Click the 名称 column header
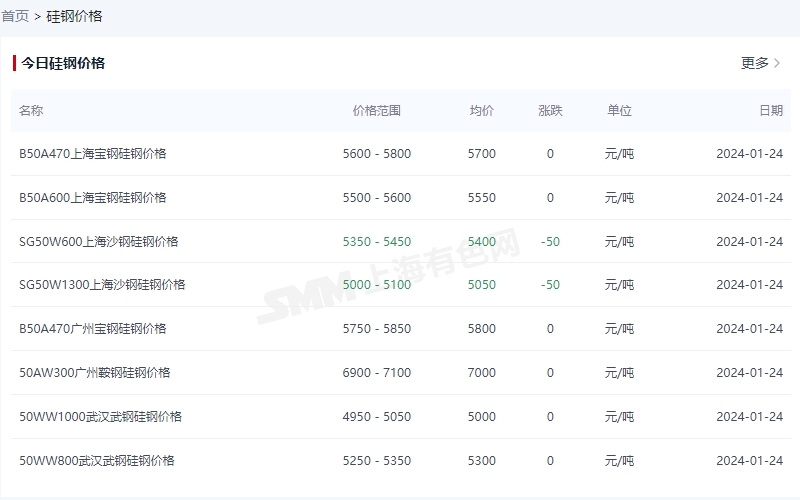The image size is (800, 500). [31, 111]
